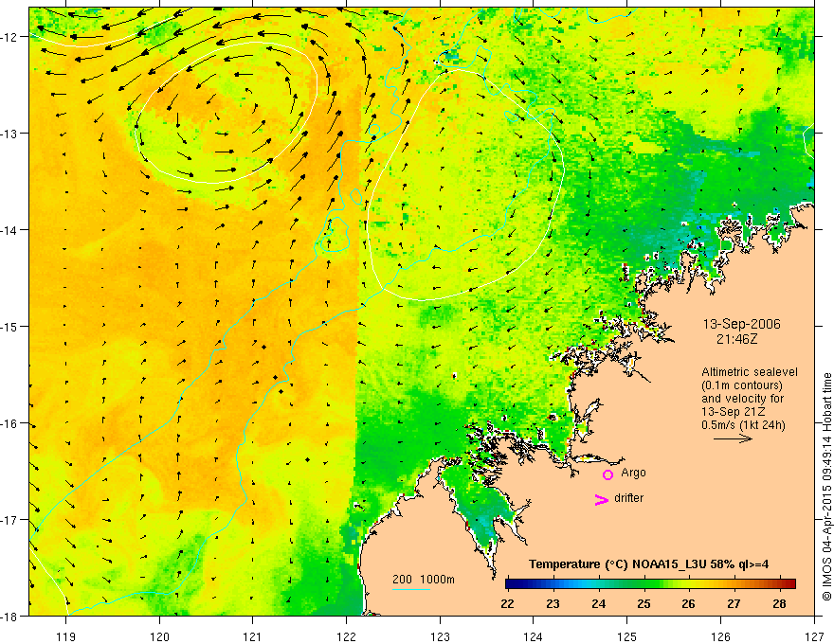Click the 'Temperature (°C) NOAA15_L3U 58% ql>=4' title
This screenshot has height=644, width=834.
(x=648, y=564)
